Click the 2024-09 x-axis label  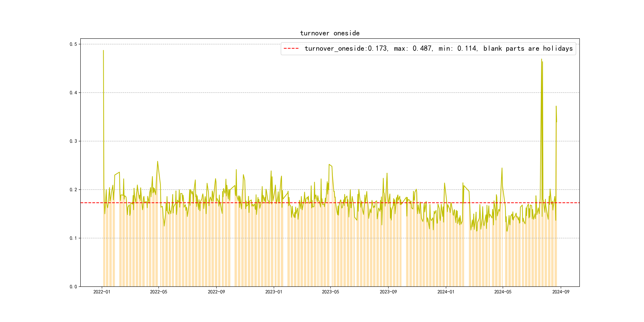[x=561, y=292]
